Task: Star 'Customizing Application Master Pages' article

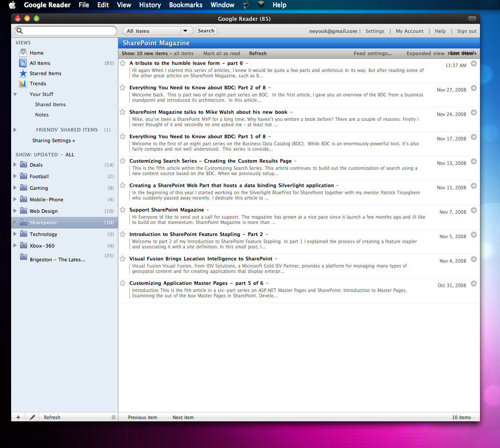Action: pos(122,283)
